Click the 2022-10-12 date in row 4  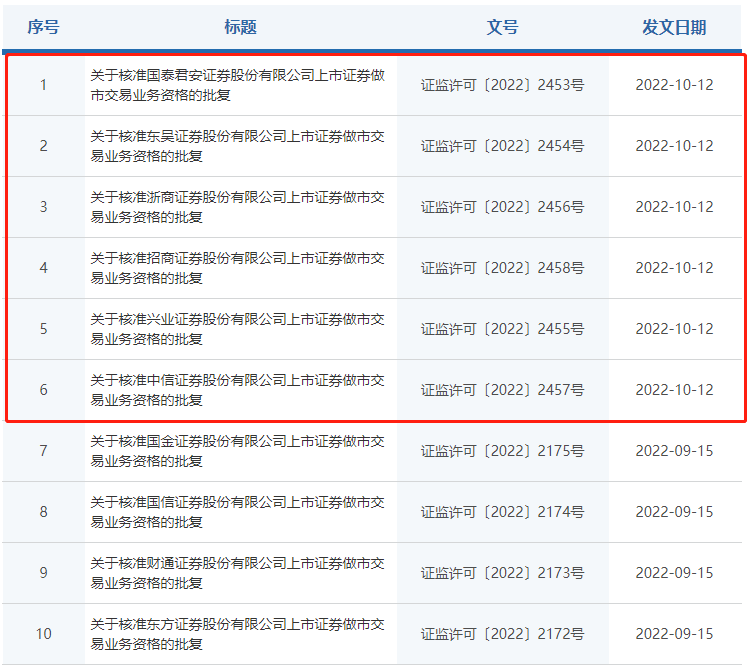point(674,268)
